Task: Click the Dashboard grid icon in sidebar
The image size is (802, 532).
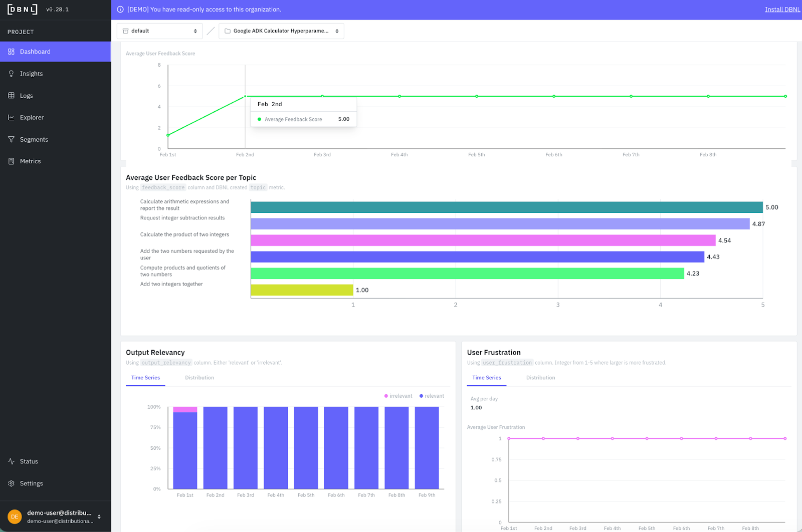Action: (x=11, y=52)
